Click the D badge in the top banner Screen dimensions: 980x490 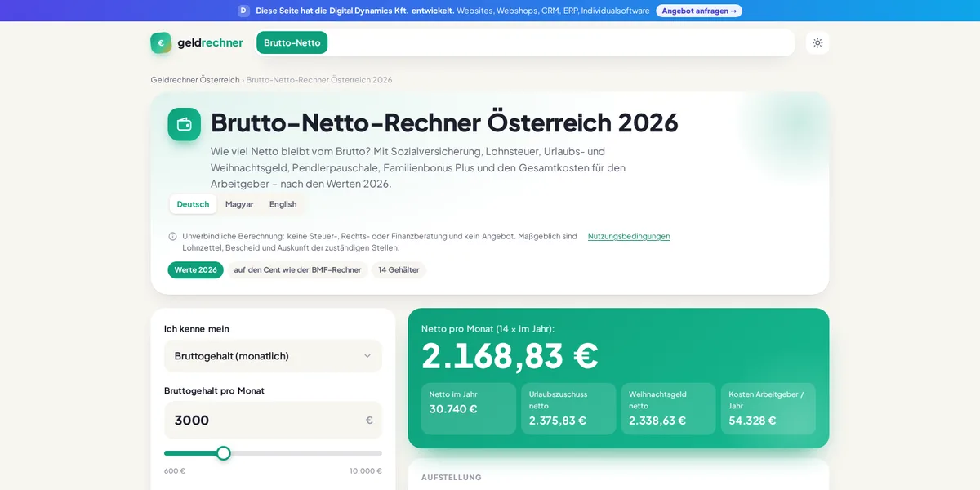click(243, 11)
